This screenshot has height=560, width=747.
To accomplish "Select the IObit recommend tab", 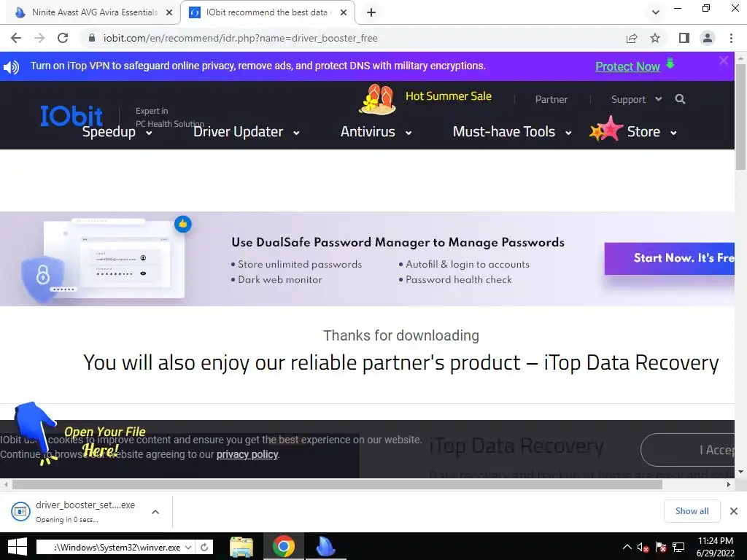I will click(268, 12).
